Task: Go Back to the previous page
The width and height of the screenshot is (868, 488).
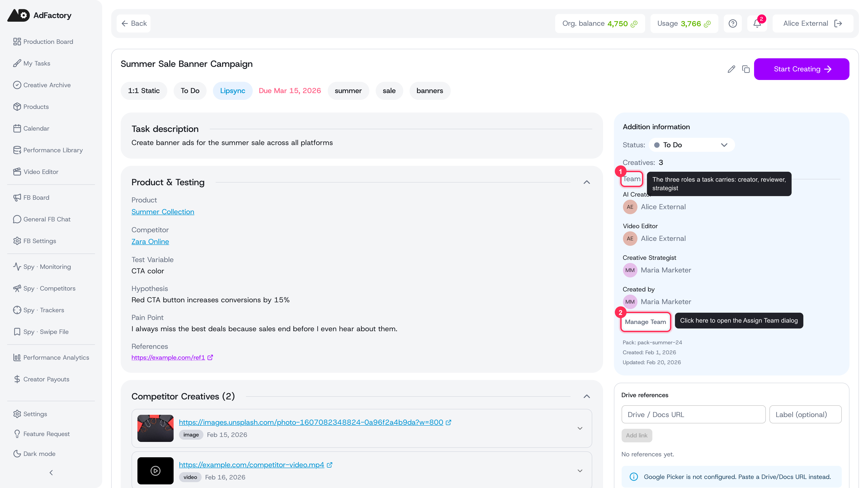Action: [x=134, y=23]
